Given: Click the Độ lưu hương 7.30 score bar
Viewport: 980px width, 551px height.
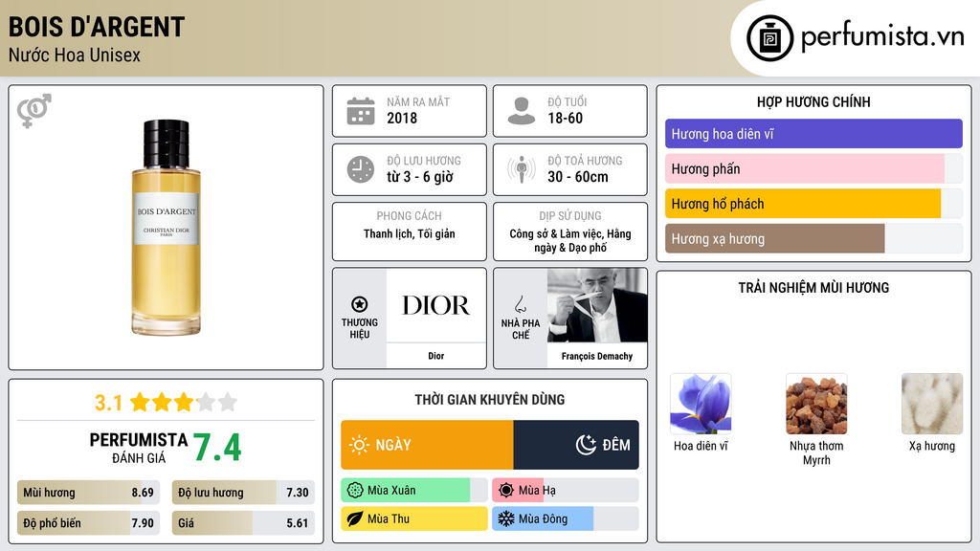Looking at the screenshot, I should [x=243, y=493].
